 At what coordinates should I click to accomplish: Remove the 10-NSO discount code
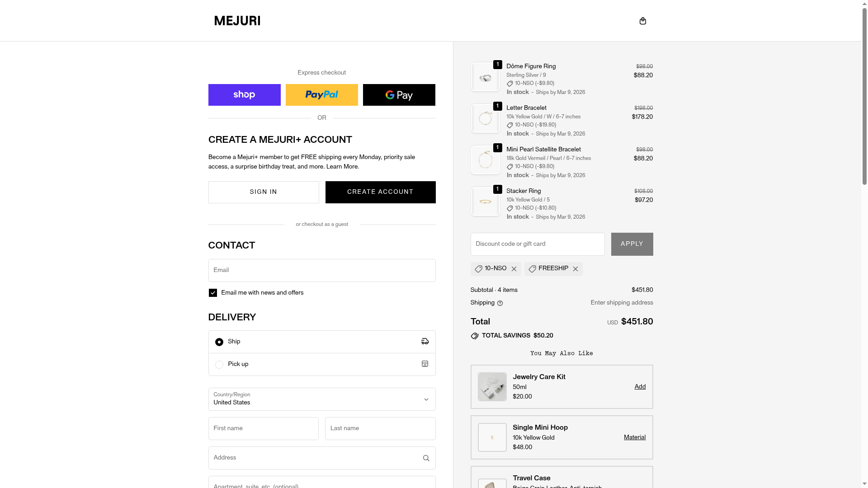514,269
